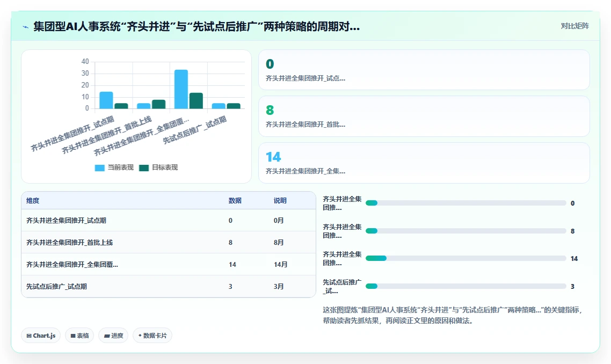Screen dimensions: 611x364
Task: Select row 齐头并进全集团推开_试点期 in table
Action: coord(169,221)
